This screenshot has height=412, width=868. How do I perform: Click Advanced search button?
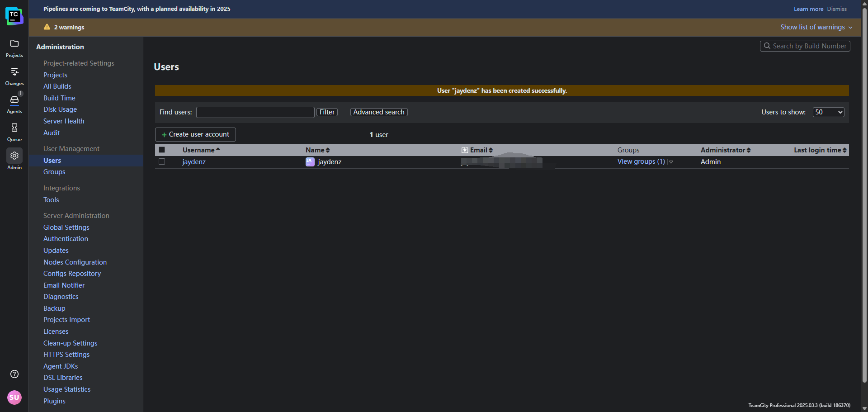click(x=379, y=112)
